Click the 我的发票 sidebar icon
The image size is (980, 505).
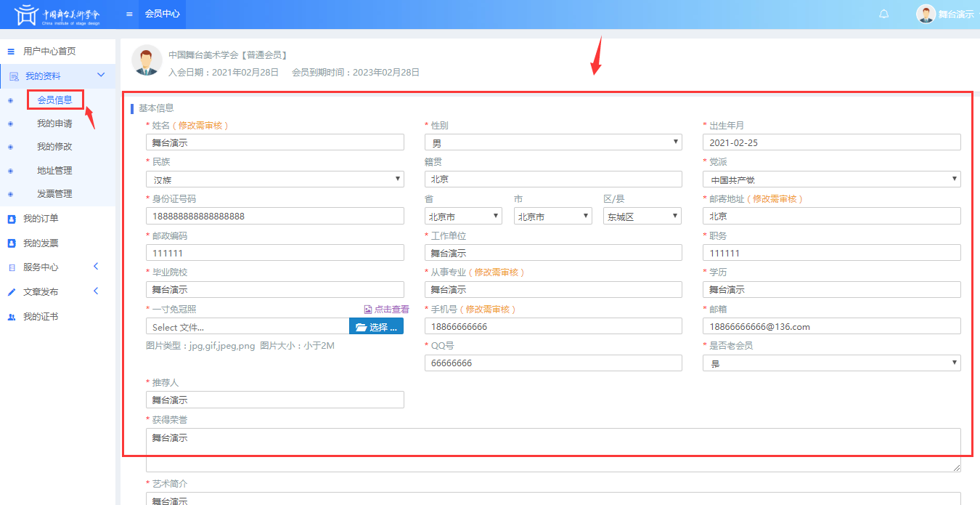click(x=11, y=243)
